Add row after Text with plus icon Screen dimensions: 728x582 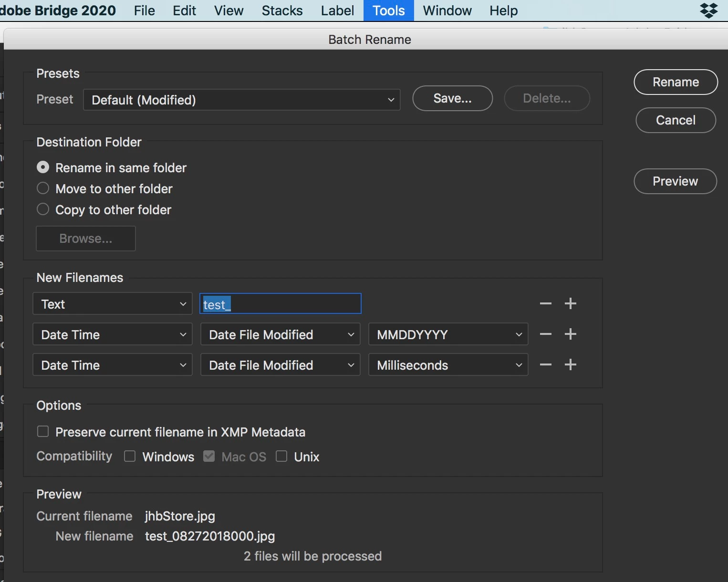571,303
